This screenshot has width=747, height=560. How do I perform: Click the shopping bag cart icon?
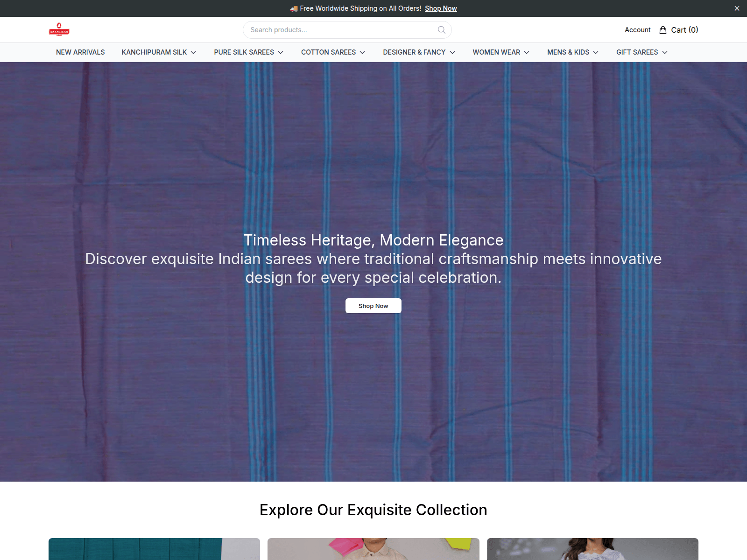pos(663,30)
